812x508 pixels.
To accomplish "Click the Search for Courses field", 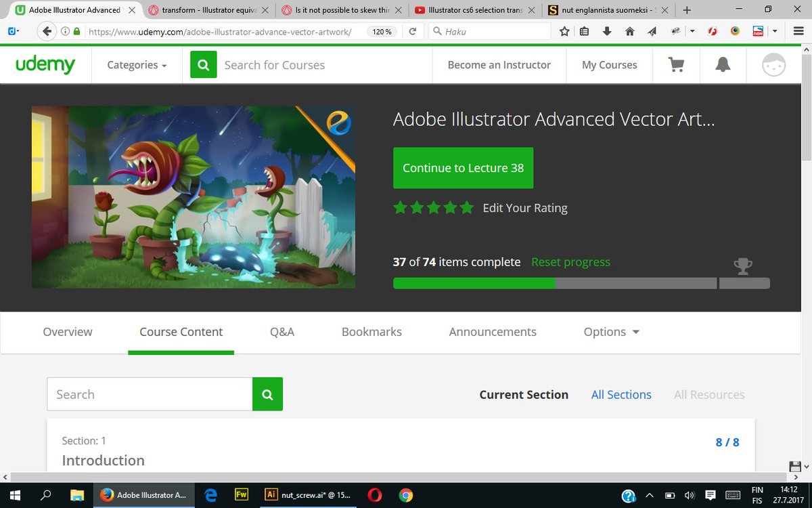I will tap(323, 65).
